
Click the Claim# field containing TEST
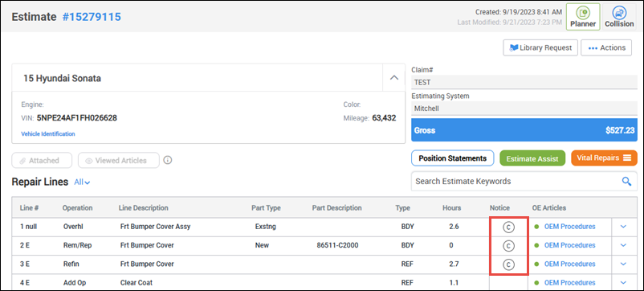click(524, 82)
